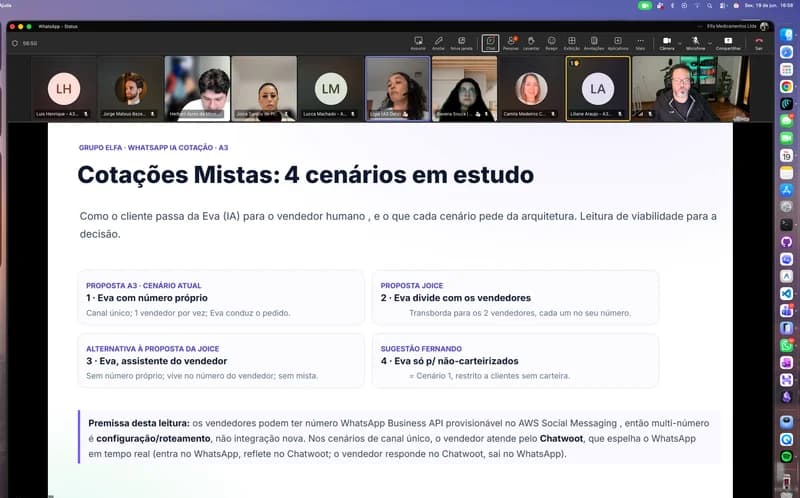Open GitHub Desktop from the Dock
The height and width of the screenshot is (498, 800).
[786, 241]
